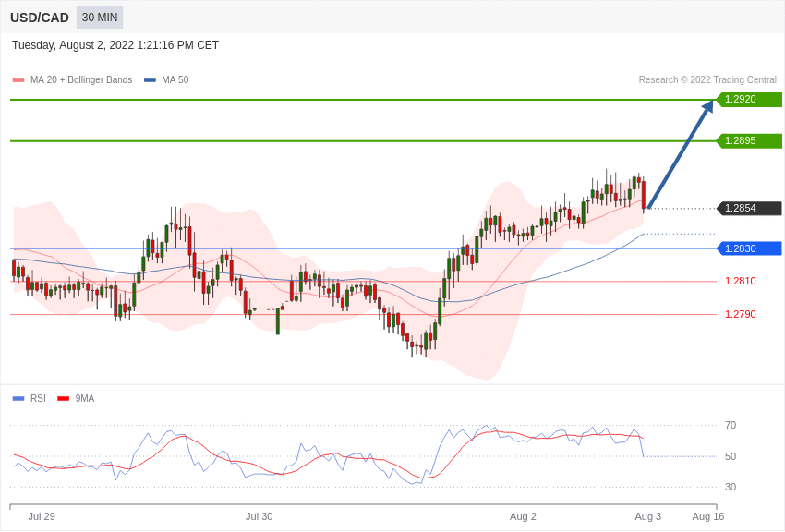This screenshot has height=532, width=785.
Task: Click the RSI legend blue swatch
Action: coord(18,399)
